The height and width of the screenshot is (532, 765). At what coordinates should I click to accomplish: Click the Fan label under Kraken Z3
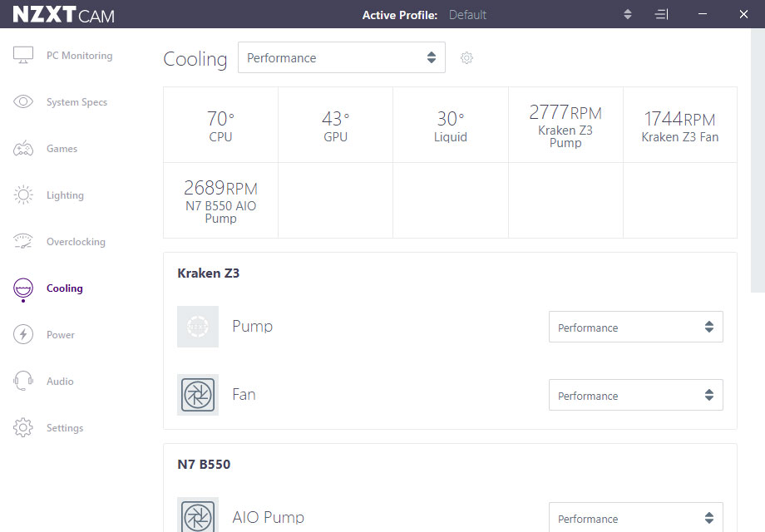(x=244, y=395)
